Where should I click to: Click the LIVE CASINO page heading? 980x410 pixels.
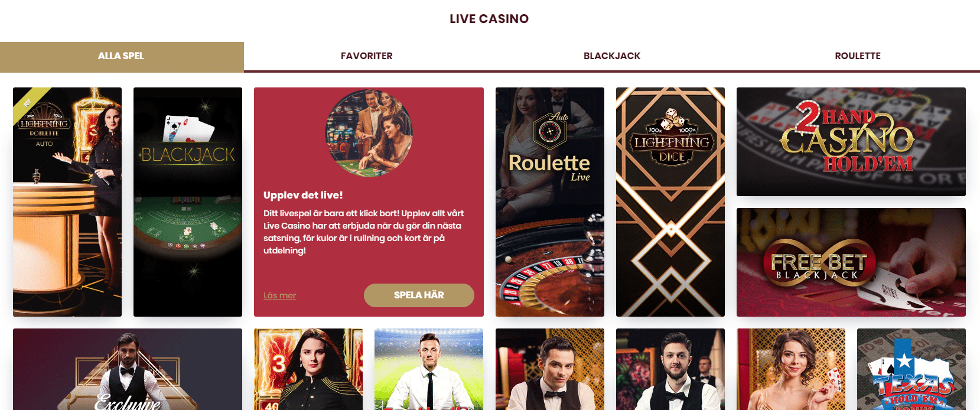[489, 19]
